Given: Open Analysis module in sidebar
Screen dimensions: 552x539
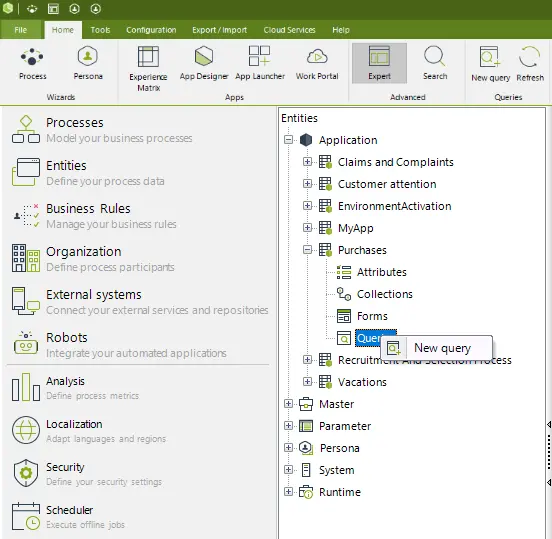Looking at the screenshot, I should (x=75, y=388).
